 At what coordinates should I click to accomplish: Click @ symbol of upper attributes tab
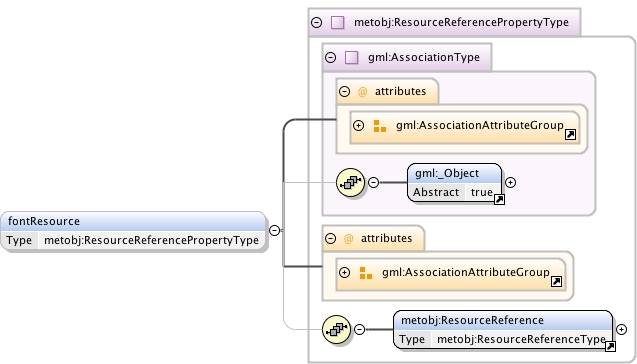(362, 91)
